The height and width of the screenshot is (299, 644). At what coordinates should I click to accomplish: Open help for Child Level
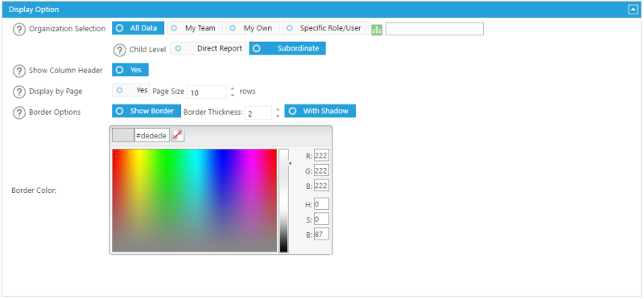119,50
